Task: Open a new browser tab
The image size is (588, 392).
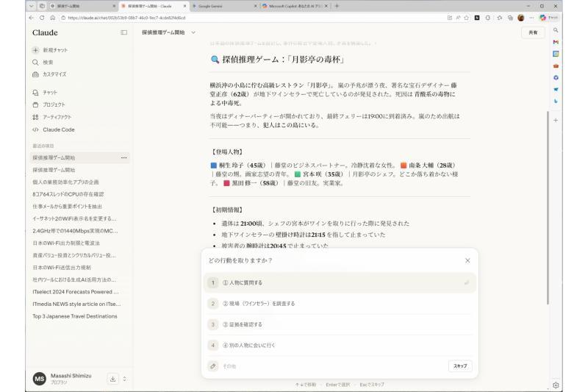Action: point(337,6)
